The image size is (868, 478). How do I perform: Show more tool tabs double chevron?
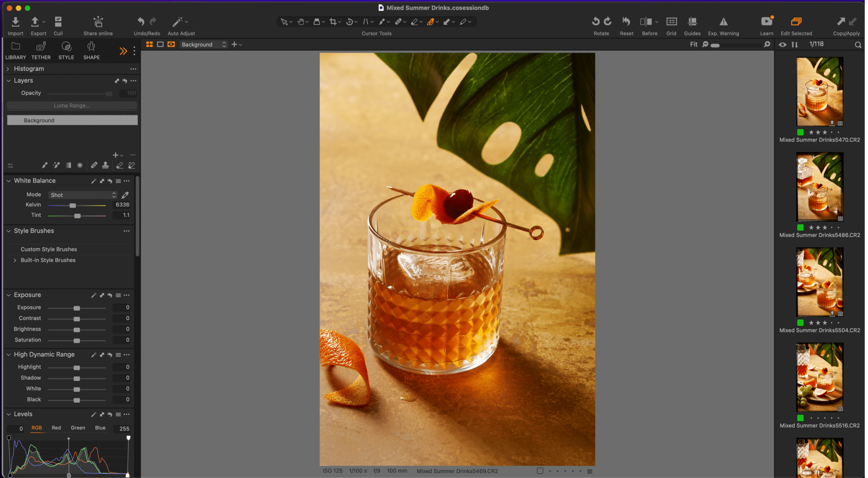[123, 51]
